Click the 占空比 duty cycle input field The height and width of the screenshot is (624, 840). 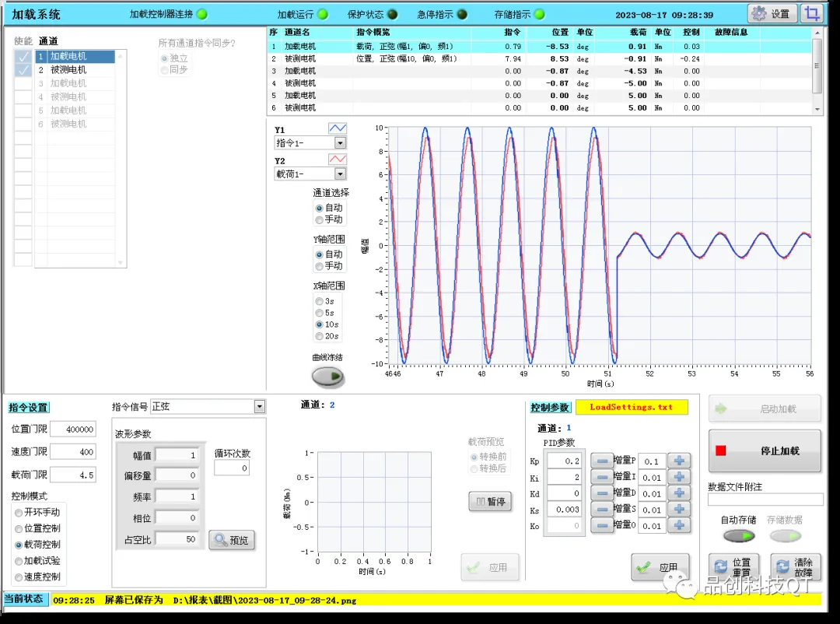coord(177,539)
